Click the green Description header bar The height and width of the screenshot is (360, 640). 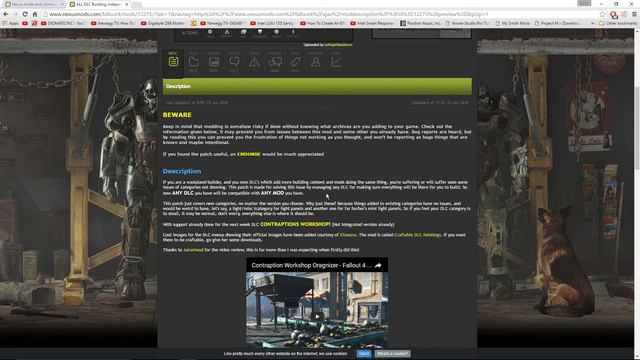[317, 87]
